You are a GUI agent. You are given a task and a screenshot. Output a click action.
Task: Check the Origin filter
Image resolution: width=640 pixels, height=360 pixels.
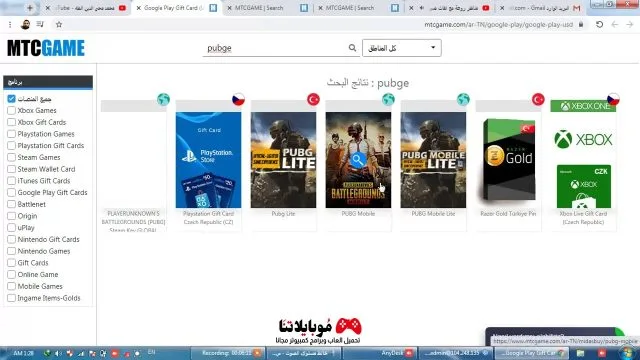[x=11, y=216]
